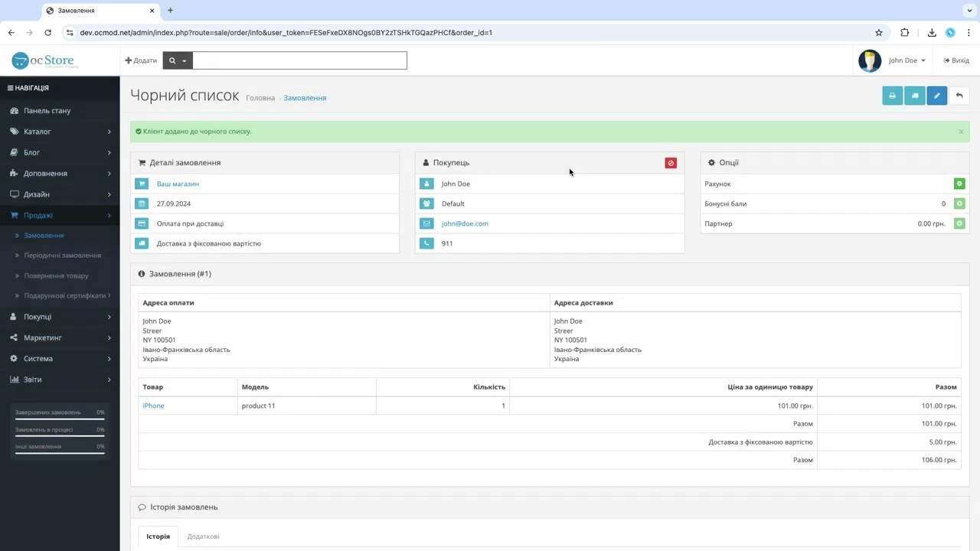The height and width of the screenshot is (551, 980).
Task: Switch to the Додаткові tab
Action: pyautogui.click(x=204, y=536)
